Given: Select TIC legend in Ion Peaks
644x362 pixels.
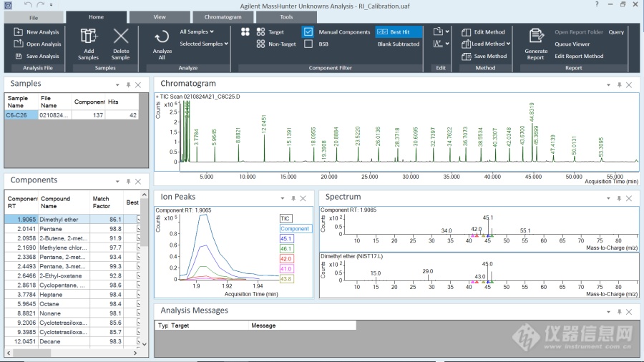Looking at the screenshot, I should point(286,219).
